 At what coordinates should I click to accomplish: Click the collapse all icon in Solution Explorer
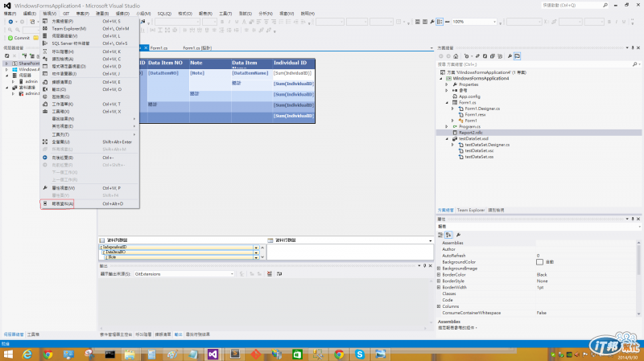coord(492,56)
